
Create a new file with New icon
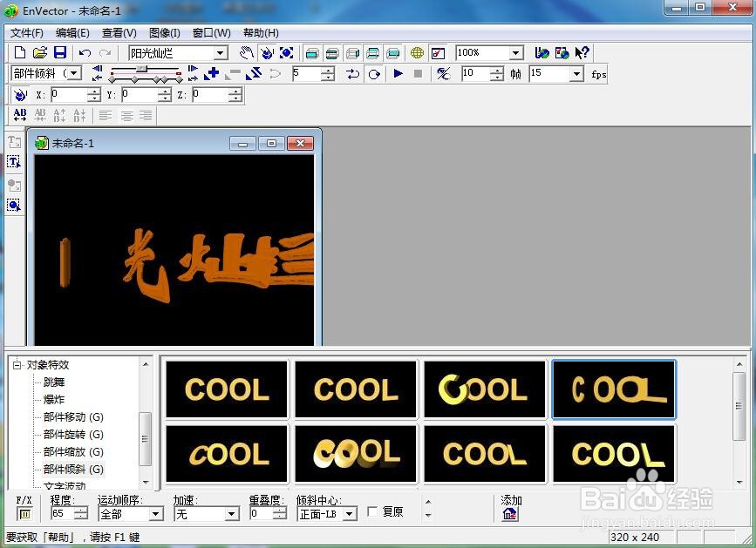[20, 52]
